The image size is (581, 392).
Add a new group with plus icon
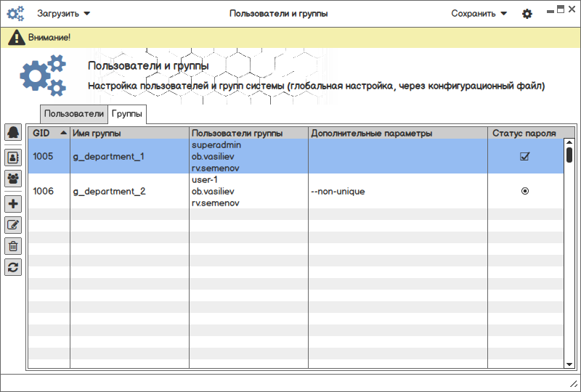(13, 204)
